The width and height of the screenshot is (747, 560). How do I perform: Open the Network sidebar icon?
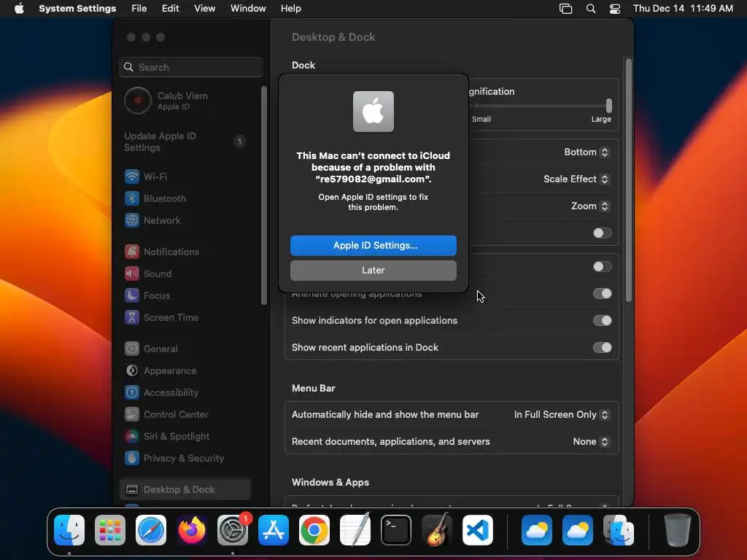tap(132, 220)
